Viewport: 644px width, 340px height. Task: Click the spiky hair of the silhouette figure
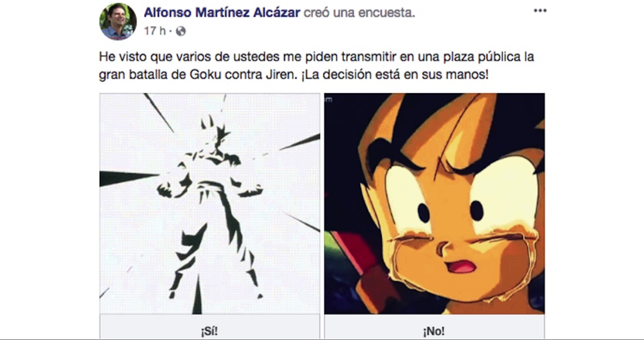click(215, 128)
